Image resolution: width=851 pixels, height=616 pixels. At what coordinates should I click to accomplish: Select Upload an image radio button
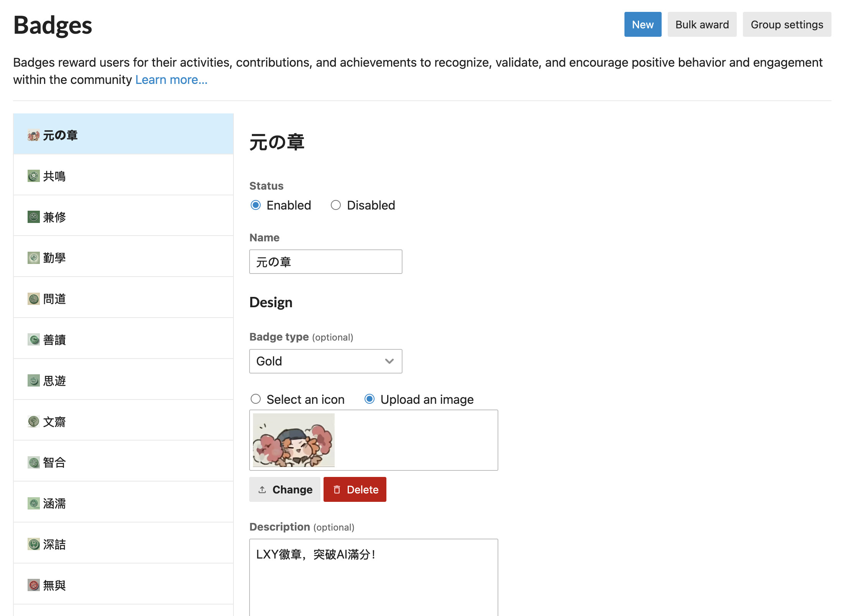(x=370, y=399)
